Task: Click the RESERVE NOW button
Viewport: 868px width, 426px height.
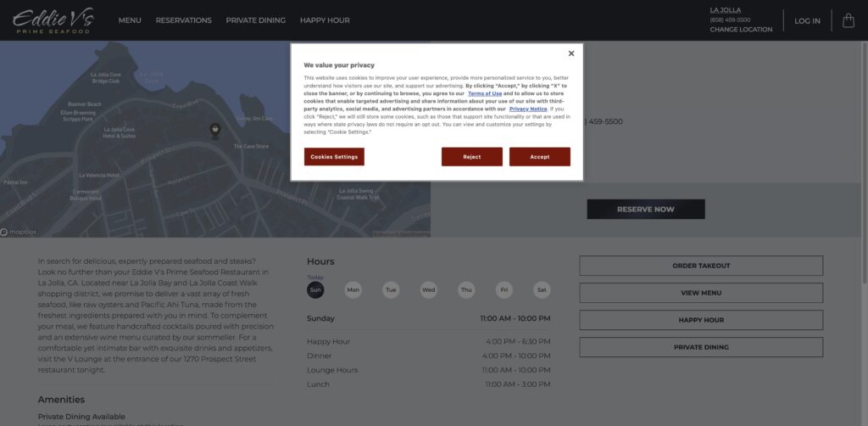Action: click(645, 210)
